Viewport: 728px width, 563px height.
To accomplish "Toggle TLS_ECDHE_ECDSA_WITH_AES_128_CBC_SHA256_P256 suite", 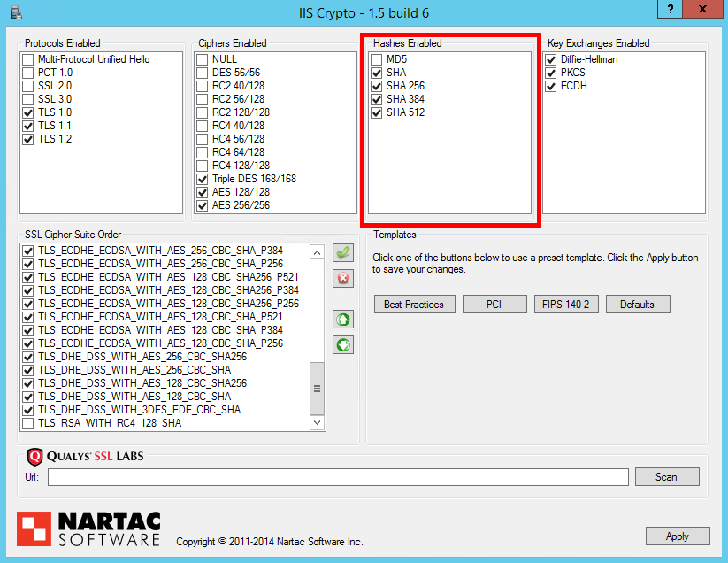I will (x=28, y=304).
